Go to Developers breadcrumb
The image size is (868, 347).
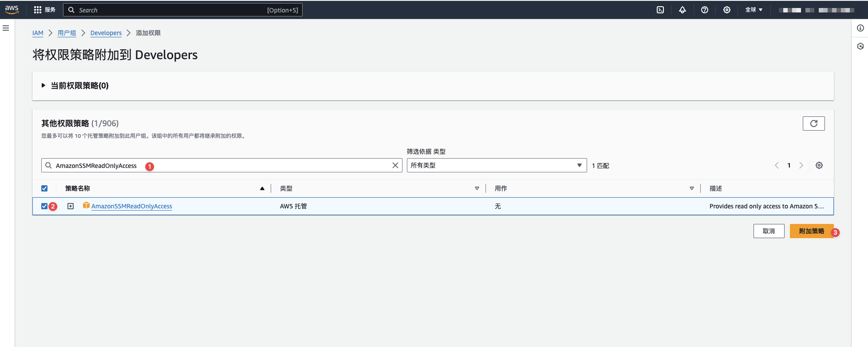tap(106, 33)
